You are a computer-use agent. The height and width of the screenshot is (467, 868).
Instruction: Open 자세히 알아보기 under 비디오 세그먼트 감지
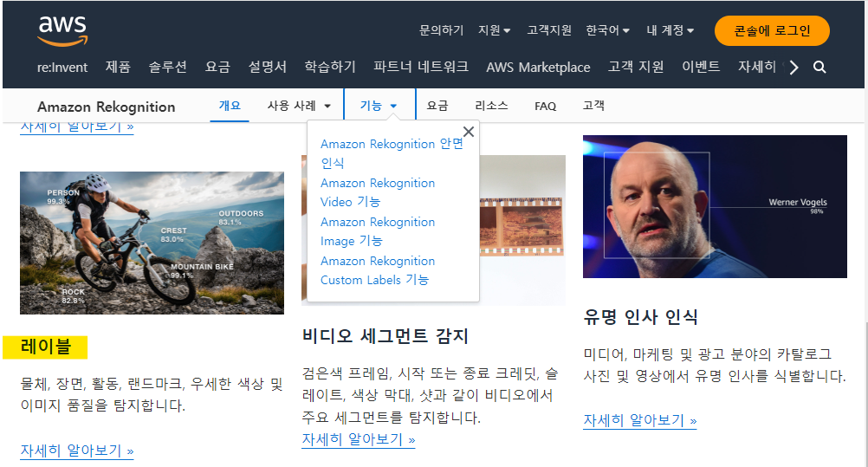(x=358, y=439)
